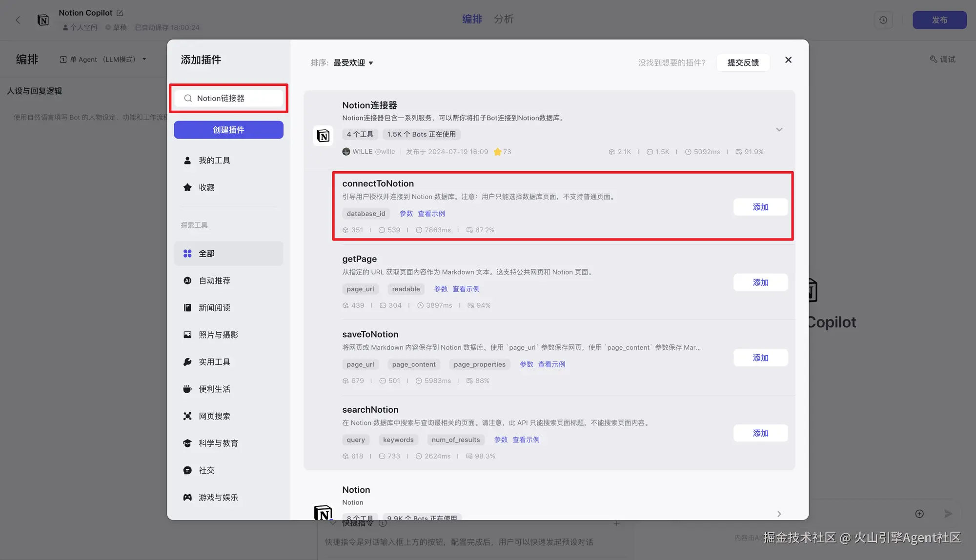The image size is (976, 560).
Task: Open the 单 Agent (LLM模式) dropdown
Action: pos(103,60)
